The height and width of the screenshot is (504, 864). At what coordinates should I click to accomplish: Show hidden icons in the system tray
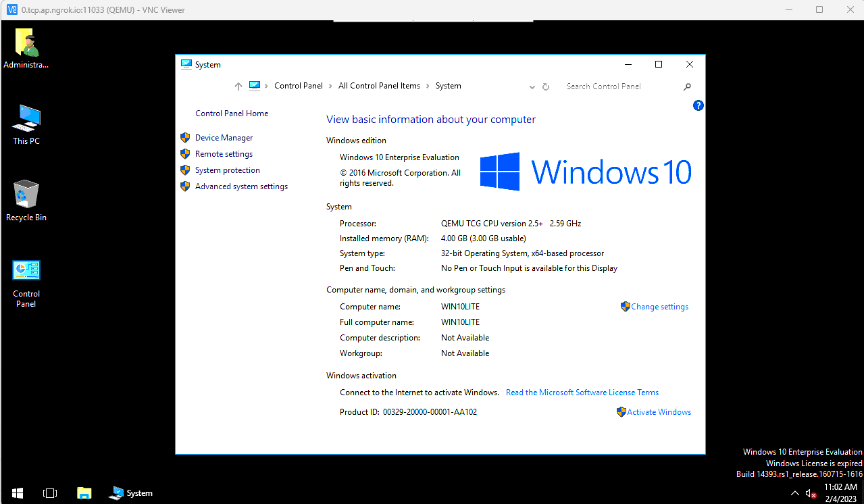795,494
